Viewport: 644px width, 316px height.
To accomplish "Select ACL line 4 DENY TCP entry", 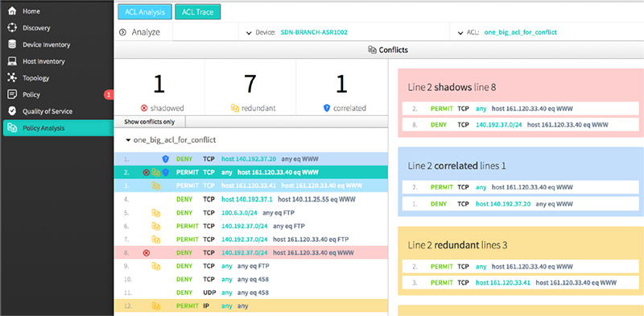I will click(x=251, y=199).
